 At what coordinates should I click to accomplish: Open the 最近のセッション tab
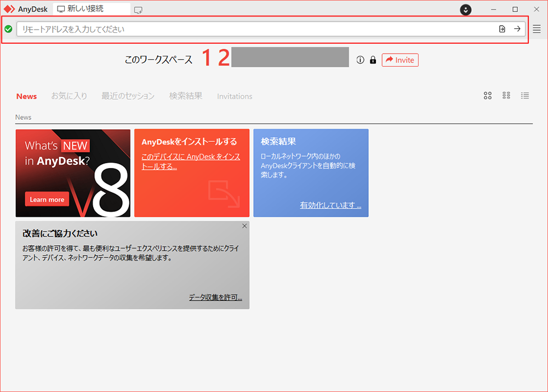coord(128,96)
